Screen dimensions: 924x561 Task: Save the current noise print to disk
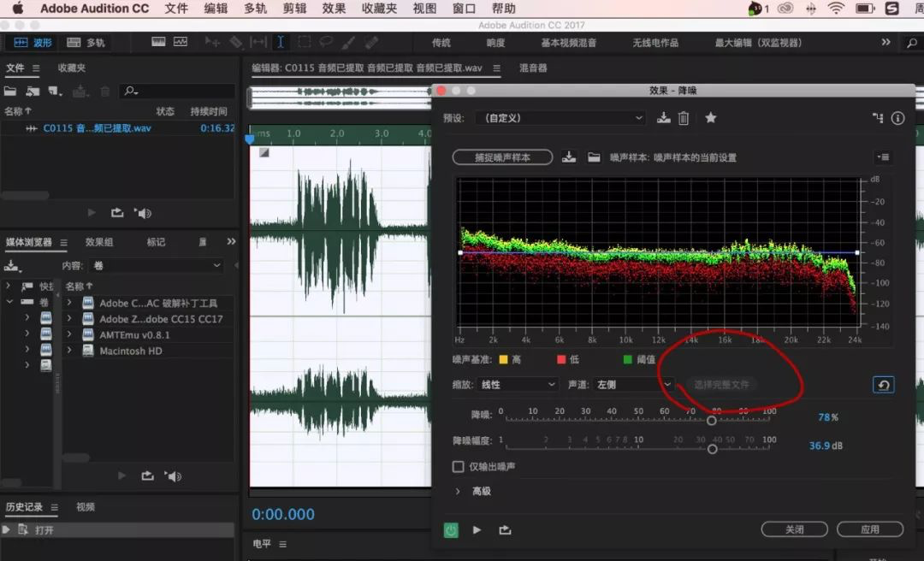coord(569,157)
